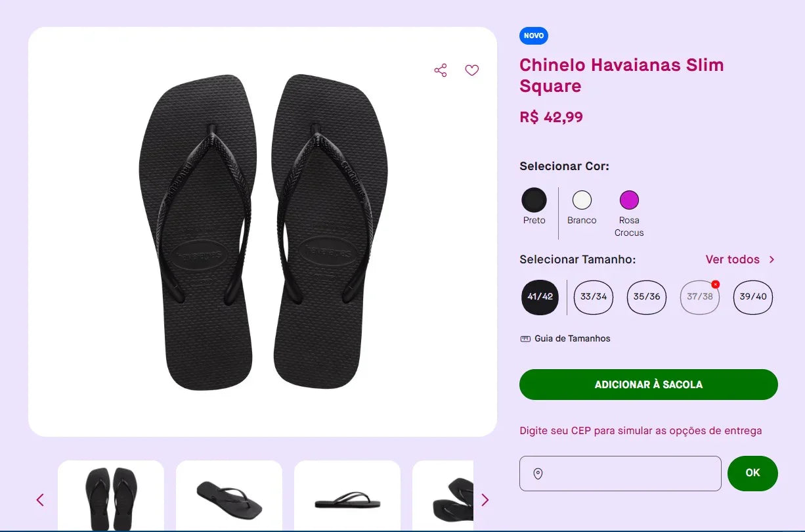Select size 35/36
Screen dimensions: 805x532
646,297
